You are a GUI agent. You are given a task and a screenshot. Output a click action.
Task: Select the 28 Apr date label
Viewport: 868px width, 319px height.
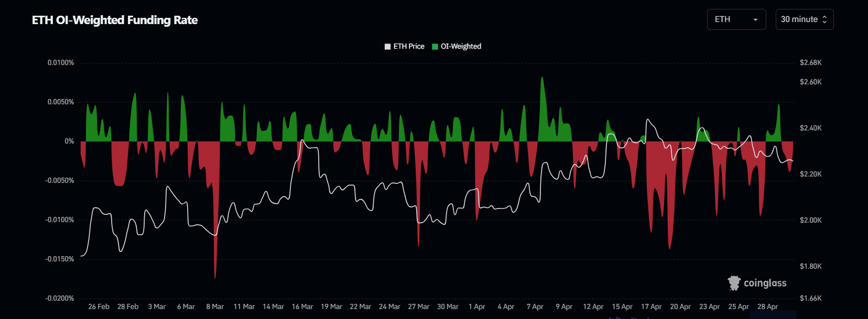767,307
